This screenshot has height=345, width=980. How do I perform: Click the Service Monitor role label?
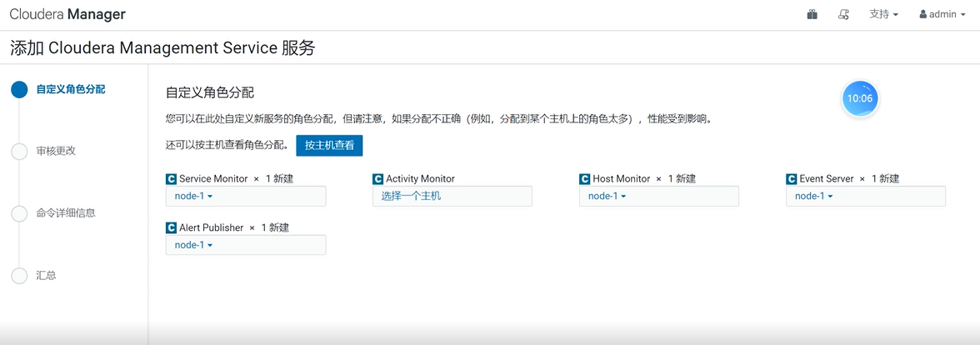[213, 178]
